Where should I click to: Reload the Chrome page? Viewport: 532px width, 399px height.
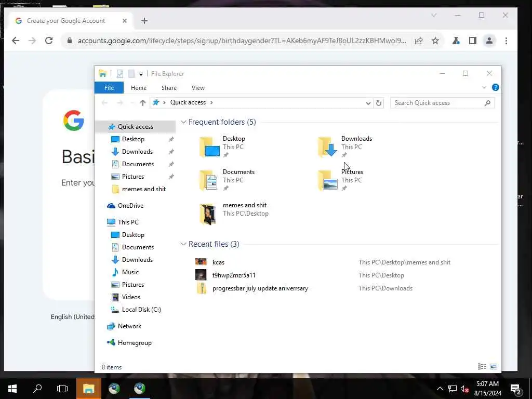coord(49,41)
